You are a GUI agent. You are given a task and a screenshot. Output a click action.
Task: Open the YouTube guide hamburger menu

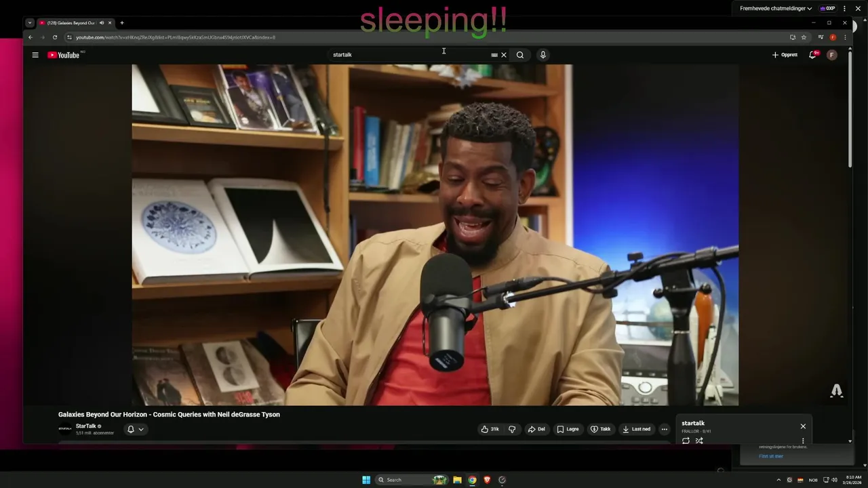pyautogui.click(x=35, y=55)
